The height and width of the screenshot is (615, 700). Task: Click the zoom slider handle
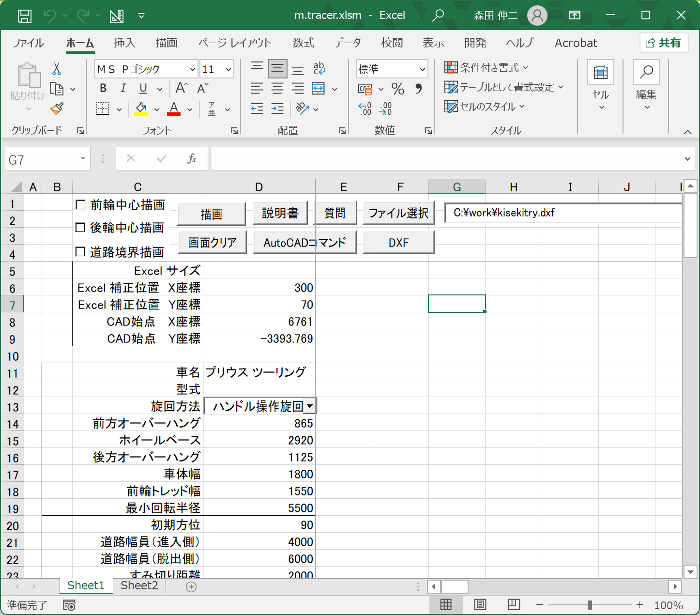pyautogui.click(x=589, y=605)
